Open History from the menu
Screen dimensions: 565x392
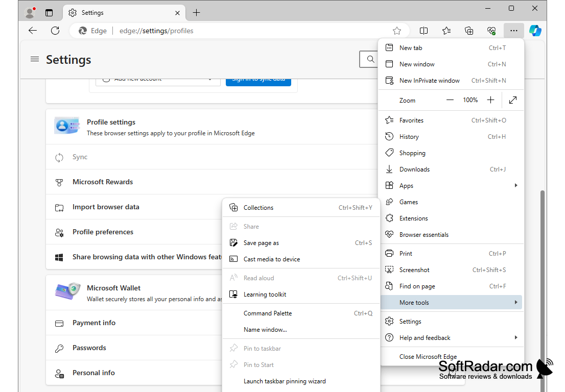coord(451,137)
